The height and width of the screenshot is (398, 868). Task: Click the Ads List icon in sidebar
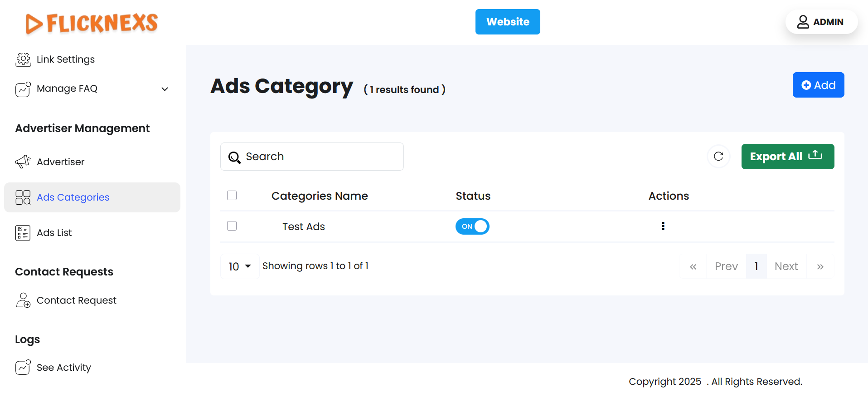pos(23,233)
